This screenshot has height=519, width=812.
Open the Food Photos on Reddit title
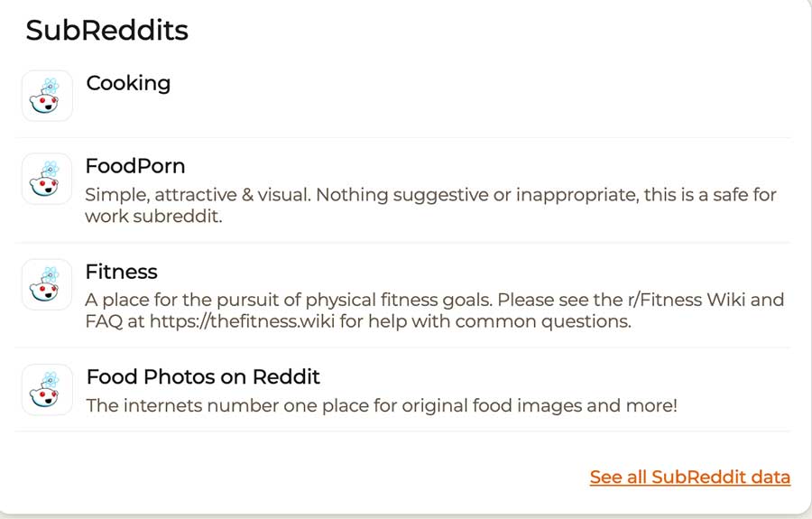click(203, 376)
